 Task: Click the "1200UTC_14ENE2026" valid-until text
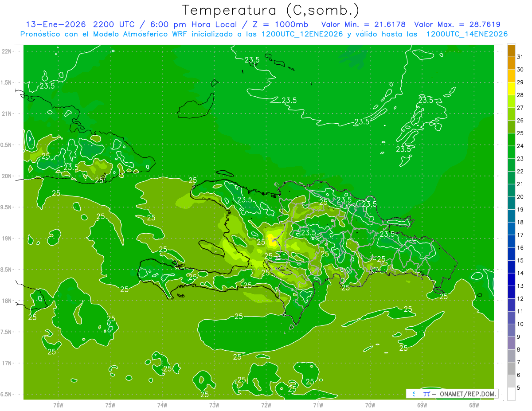(x=467, y=34)
